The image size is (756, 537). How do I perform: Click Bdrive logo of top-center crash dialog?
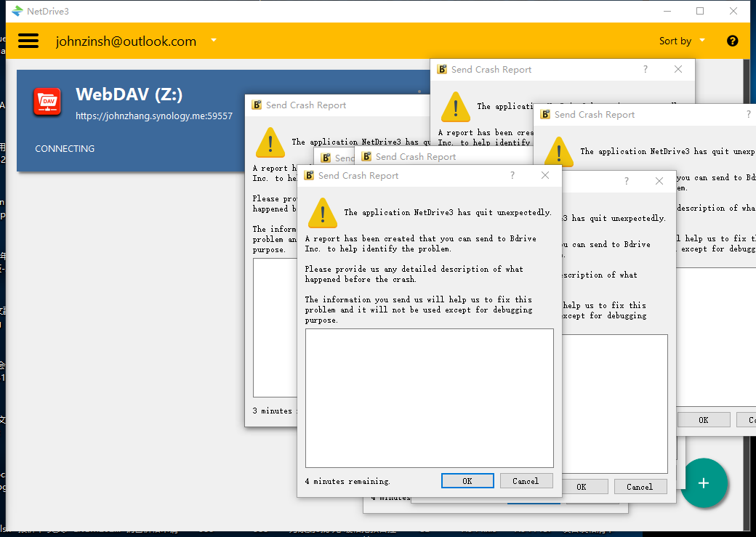(442, 70)
